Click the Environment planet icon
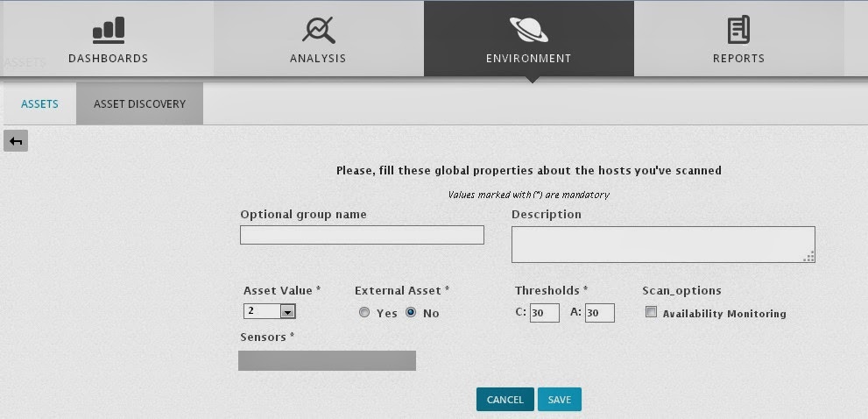 [x=528, y=30]
